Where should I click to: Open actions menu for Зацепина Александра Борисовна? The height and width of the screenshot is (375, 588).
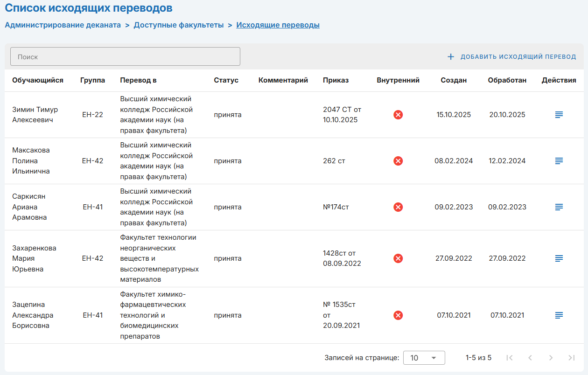pyautogui.click(x=559, y=315)
